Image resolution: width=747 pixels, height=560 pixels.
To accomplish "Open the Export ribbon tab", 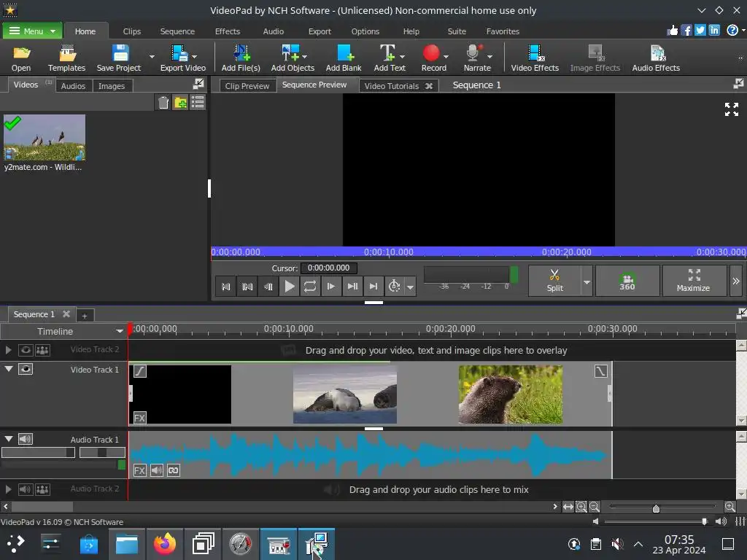I will coord(320,31).
